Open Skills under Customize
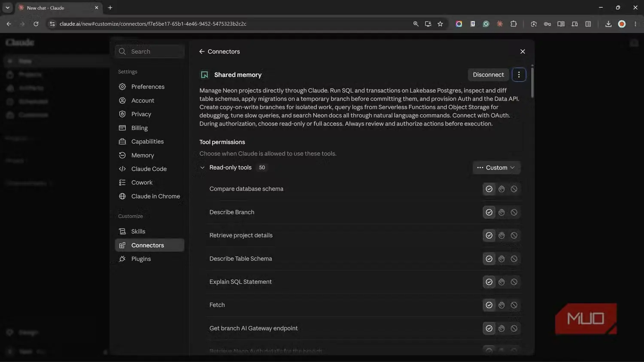This screenshot has height=362, width=644. [x=149, y=232]
